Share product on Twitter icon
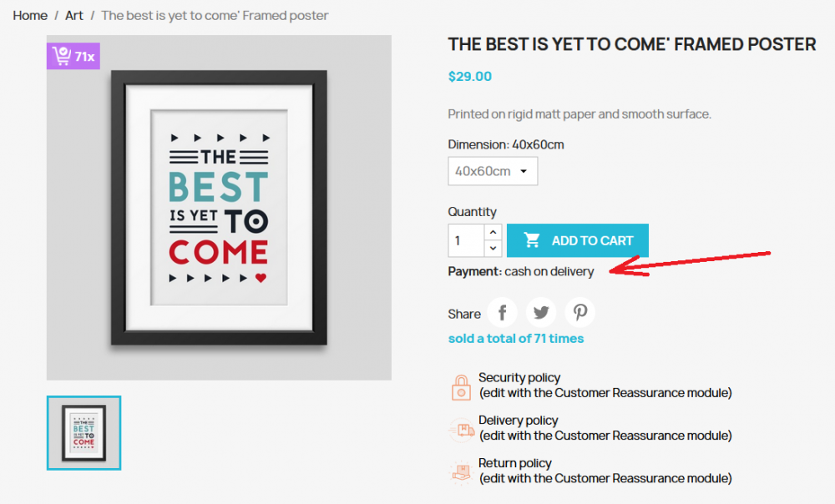Screen dimensions: 835x504 pyautogui.click(x=541, y=312)
